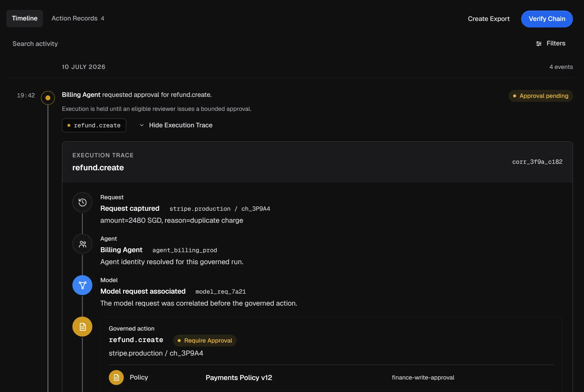Screen dimensions: 584x392
Task: Click the Approval pending status badge
Action: (x=541, y=96)
